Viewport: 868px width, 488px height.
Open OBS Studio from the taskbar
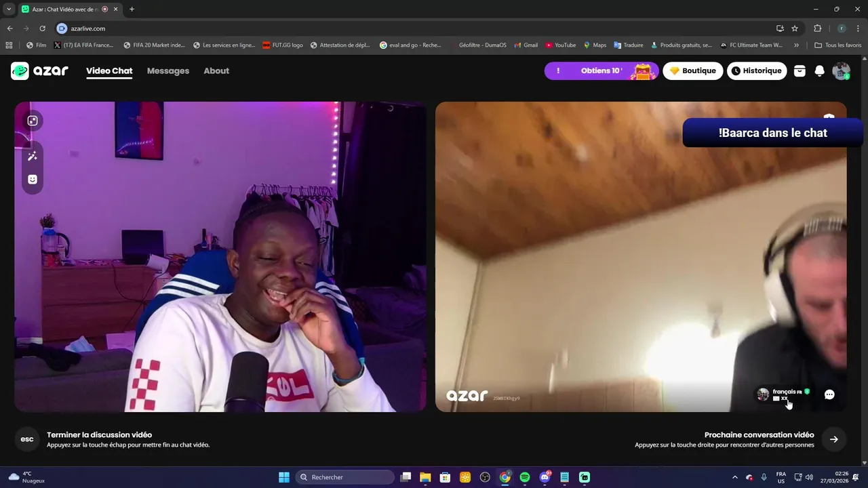[x=485, y=477]
